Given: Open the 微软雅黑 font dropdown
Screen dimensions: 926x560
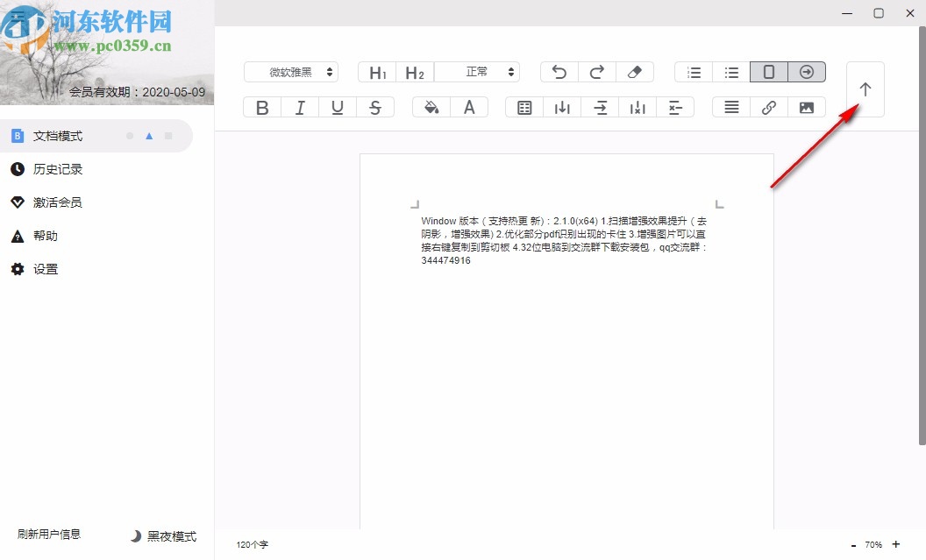Looking at the screenshot, I should (x=291, y=71).
